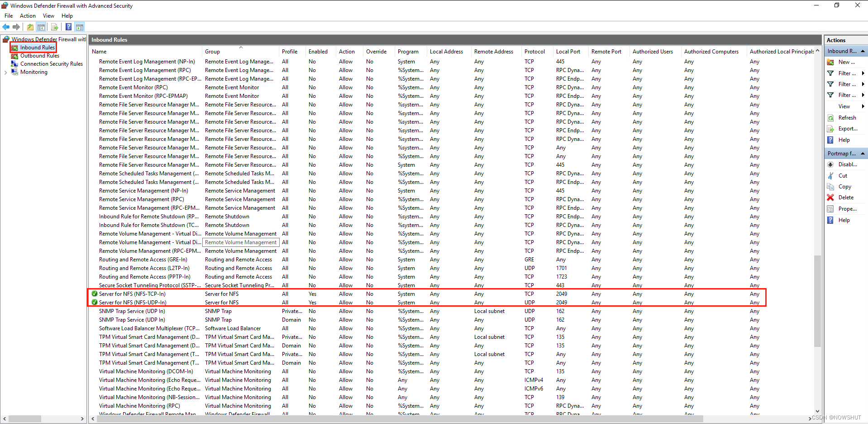The height and width of the screenshot is (424, 868).
Task: Toggle the Show/Hide Action Pane toolbar icon
Action: [x=80, y=27]
